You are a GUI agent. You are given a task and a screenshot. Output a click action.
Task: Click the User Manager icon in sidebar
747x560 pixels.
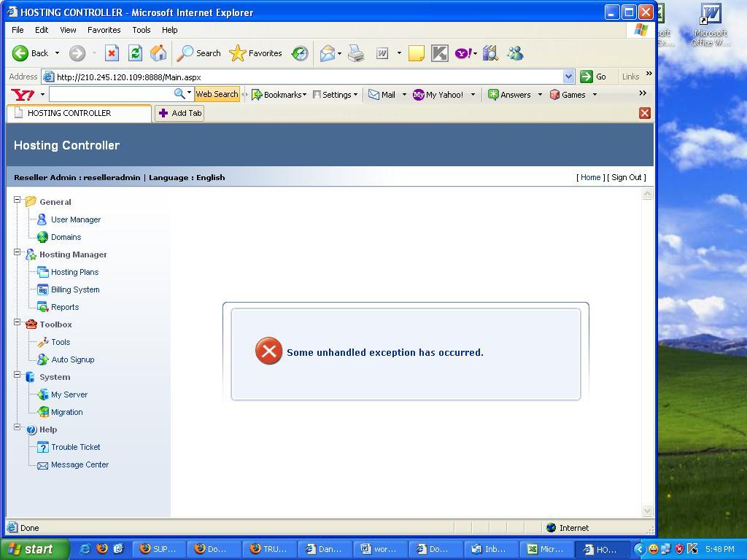[42, 219]
